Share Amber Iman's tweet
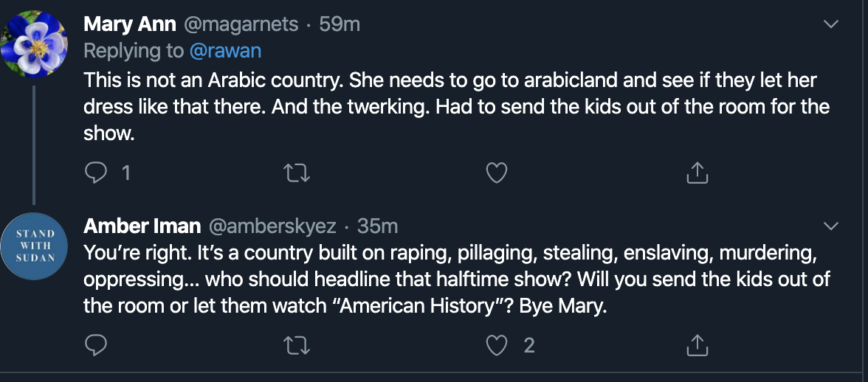Image resolution: width=868 pixels, height=382 pixels. 697,345
